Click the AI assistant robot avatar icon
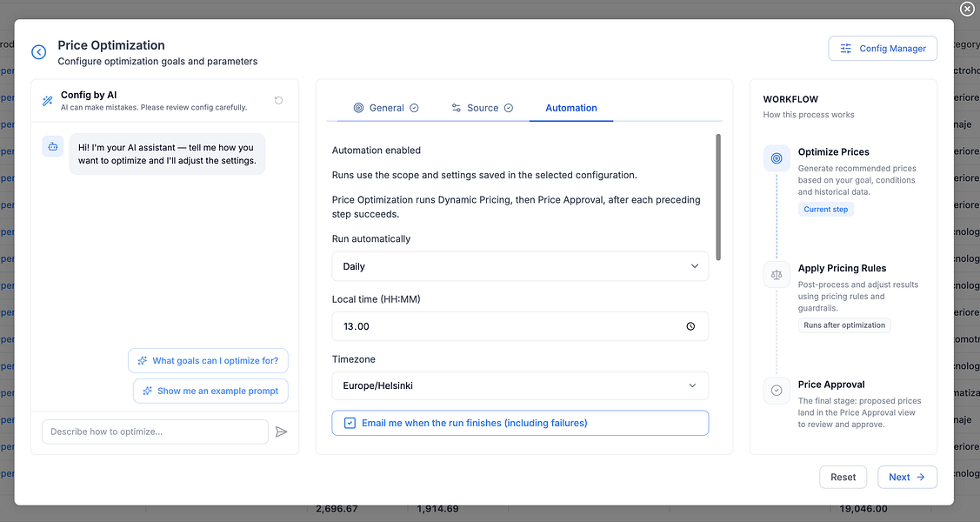Screen dimensions: 980x522 click(x=52, y=146)
